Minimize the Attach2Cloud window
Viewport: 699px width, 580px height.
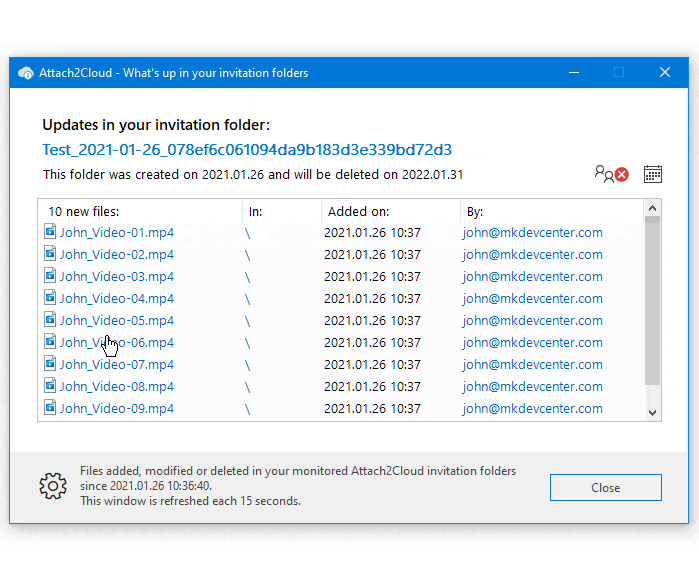click(574, 72)
